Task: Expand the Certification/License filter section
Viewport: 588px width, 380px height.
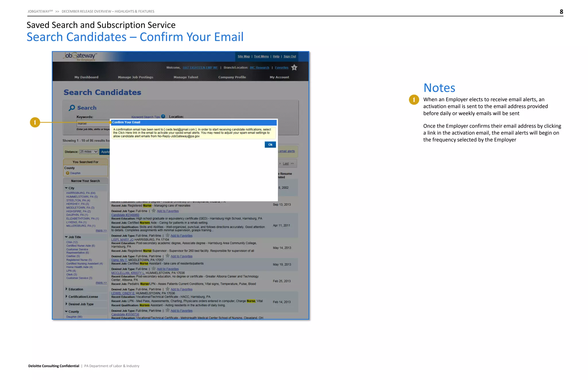Action: pos(66,297)
